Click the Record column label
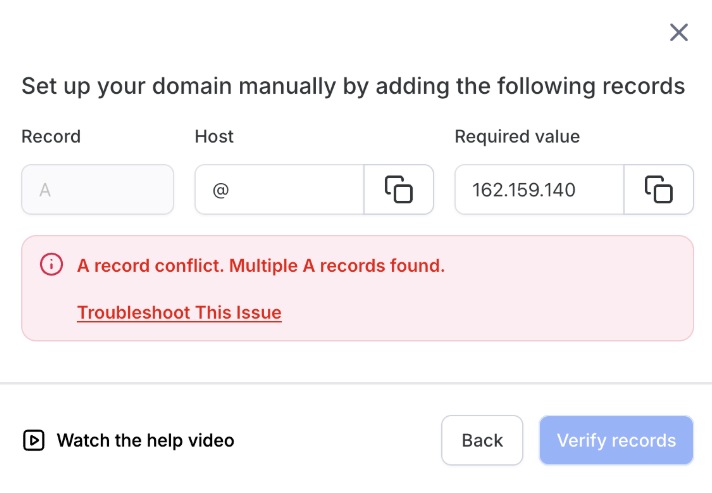 click(x=51, y=136)
